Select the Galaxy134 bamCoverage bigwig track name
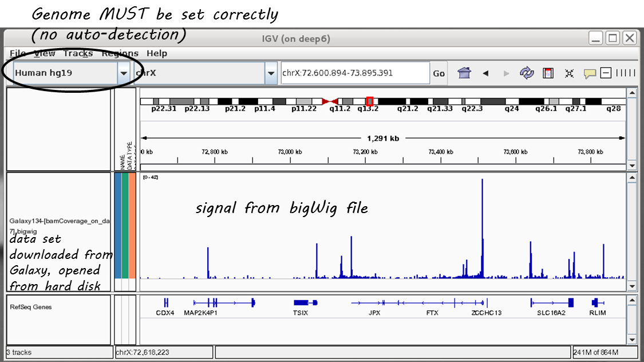Image resolution: width=644 pixels, height=362 pixels. coord(60,226)
